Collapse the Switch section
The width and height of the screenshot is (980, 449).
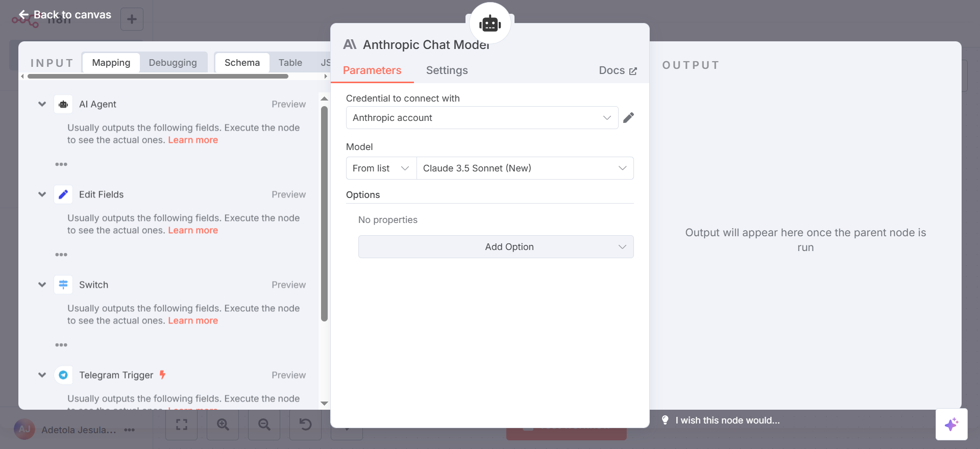42,285
